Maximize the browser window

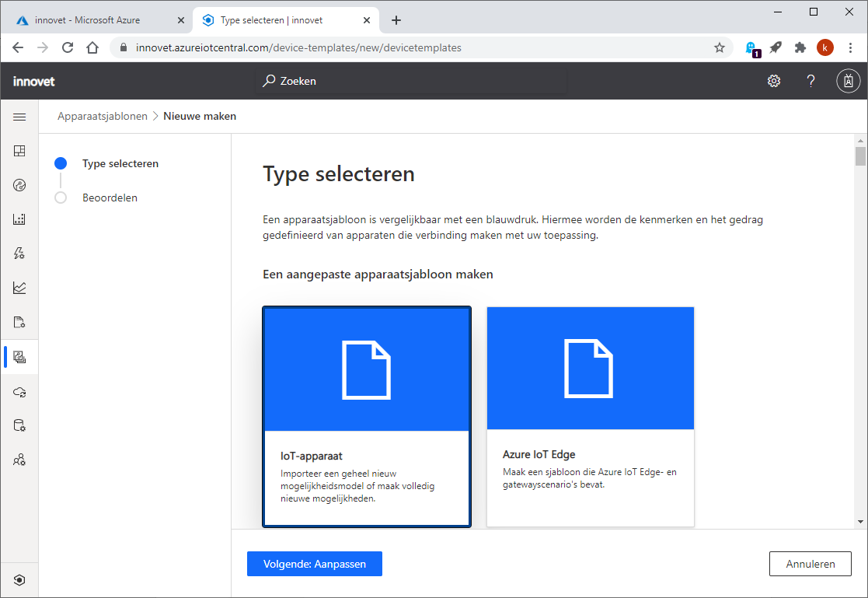(x=813, y=12)
